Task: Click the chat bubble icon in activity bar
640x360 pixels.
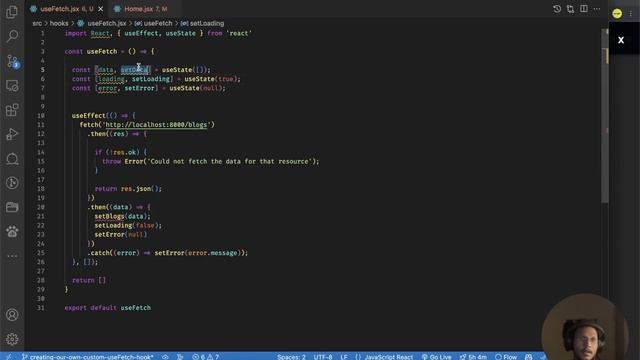Action: pyautogui.click(x=12, y=159)
